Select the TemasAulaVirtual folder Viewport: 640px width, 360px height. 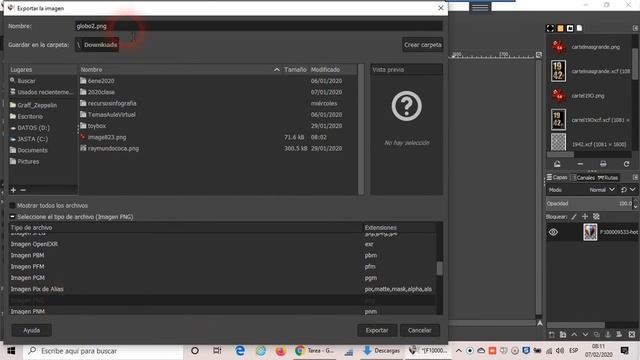coord(218,115)
